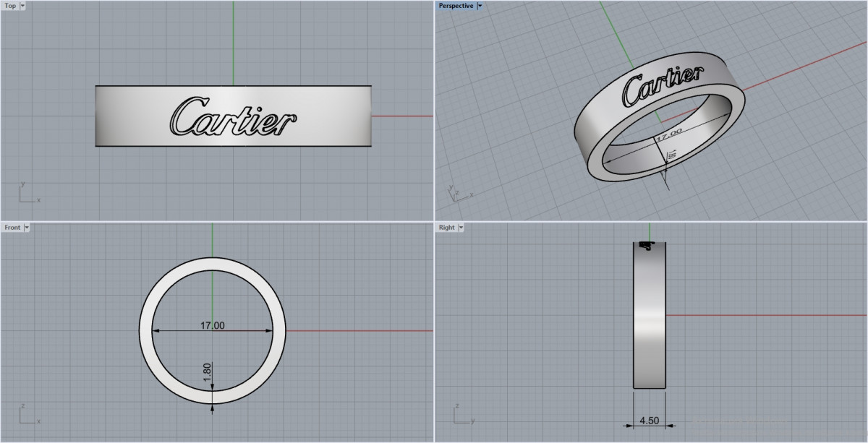Open the Right viewport dropdown arrow

click(461, 228)
